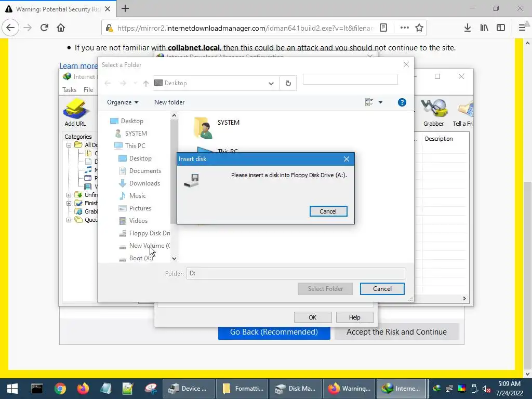Open the Organize dropdown menu
Image resolution: width=532 pixels, height=399 pixels.
coord(123,102)
